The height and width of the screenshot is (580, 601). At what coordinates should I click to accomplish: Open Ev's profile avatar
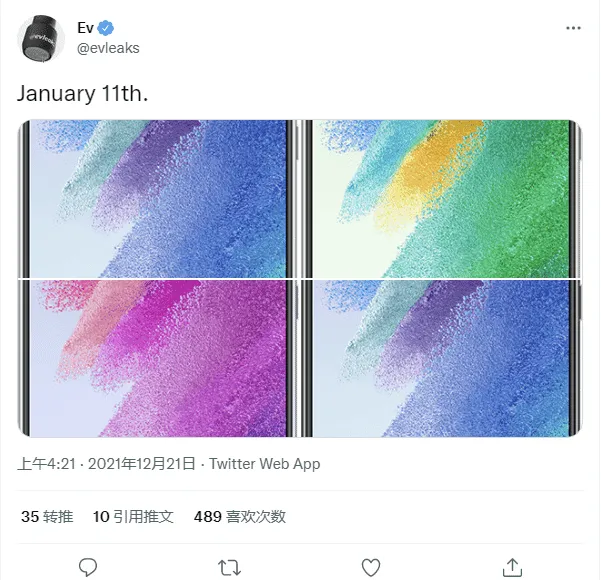point(41,39)
